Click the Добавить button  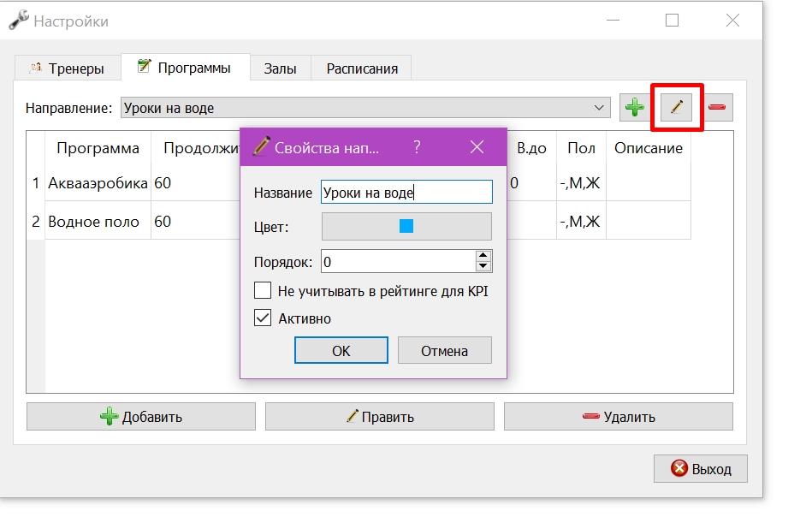click(141, 417)
